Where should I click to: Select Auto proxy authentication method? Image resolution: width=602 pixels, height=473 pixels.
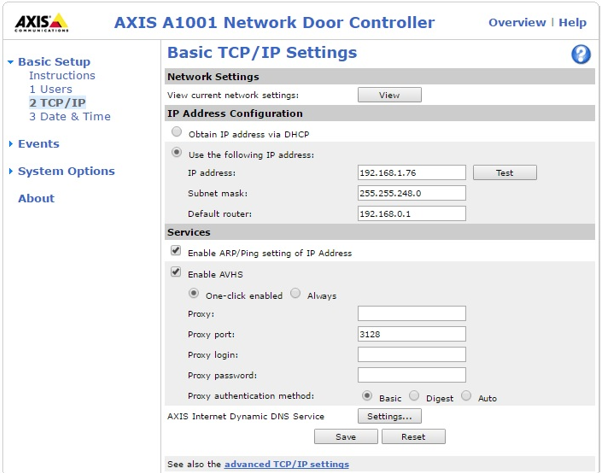pos(466,396)
